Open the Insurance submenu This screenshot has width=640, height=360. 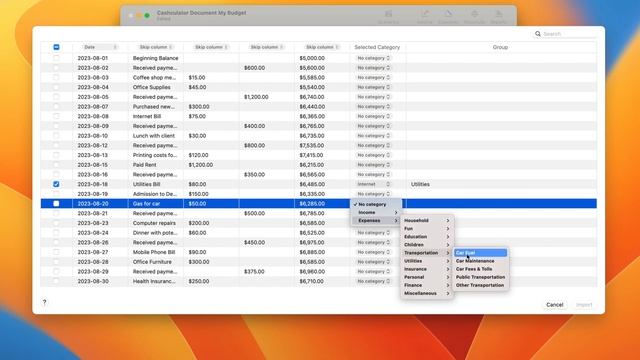click(x=427, y=269)
